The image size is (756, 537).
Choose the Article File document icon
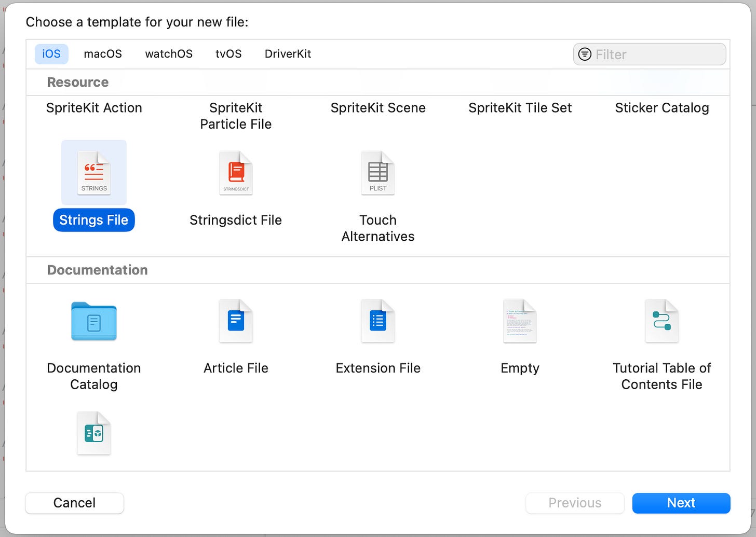click(x=236, y=321)
